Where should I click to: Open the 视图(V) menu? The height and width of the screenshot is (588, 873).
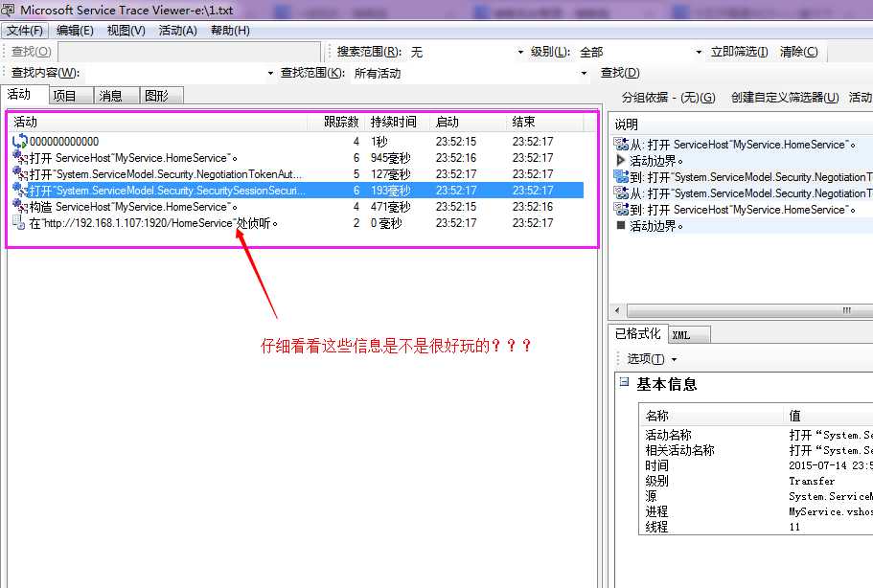(126, 31)
